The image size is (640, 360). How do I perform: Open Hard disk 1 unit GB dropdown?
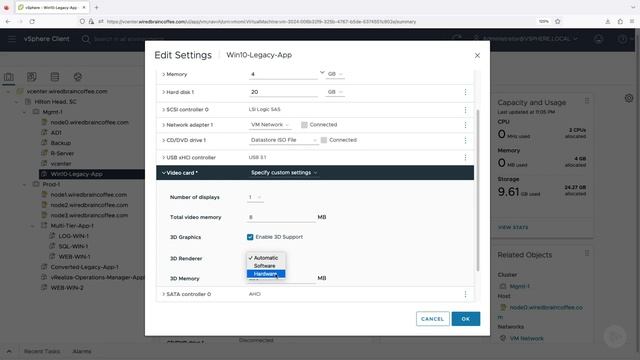pyautogui.click(x=335, y=92)
